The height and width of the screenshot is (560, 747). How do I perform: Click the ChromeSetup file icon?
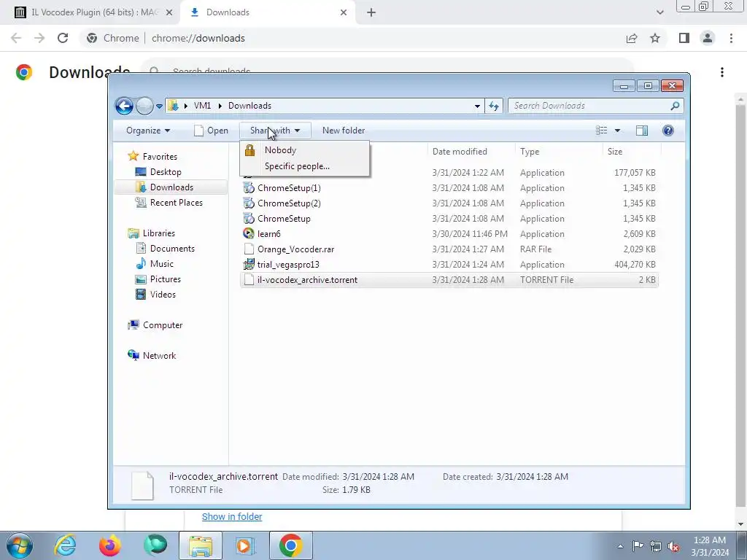(x=249, y=219)
